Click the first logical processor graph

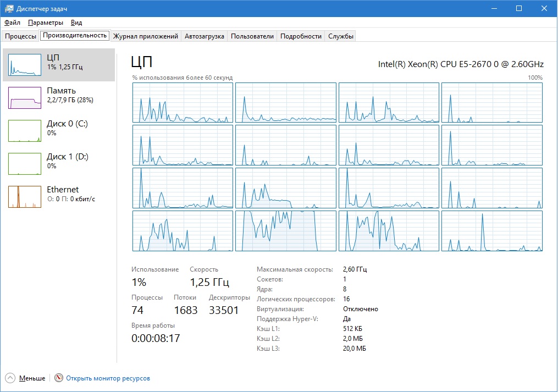pos(183,103)
